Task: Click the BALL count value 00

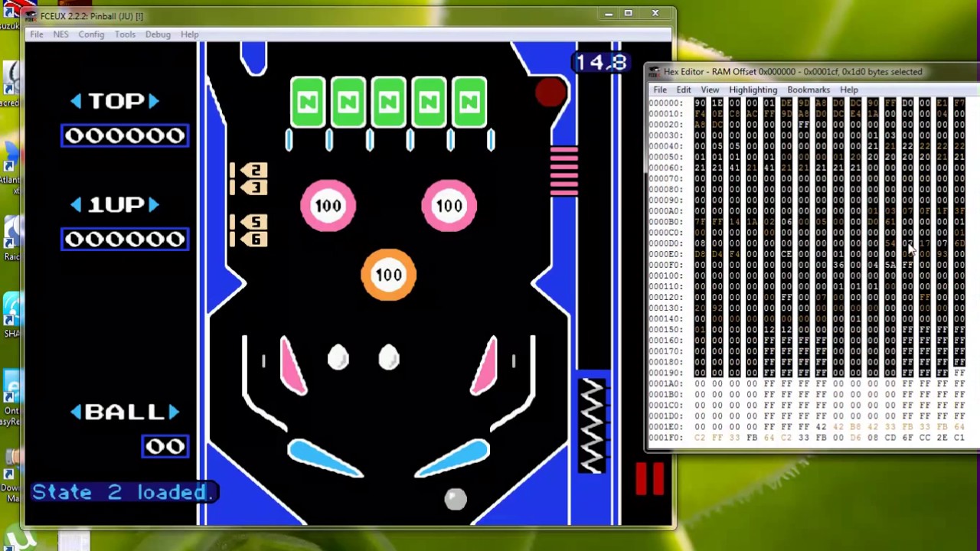Action: pyautogui.click(x=165, y=446)
